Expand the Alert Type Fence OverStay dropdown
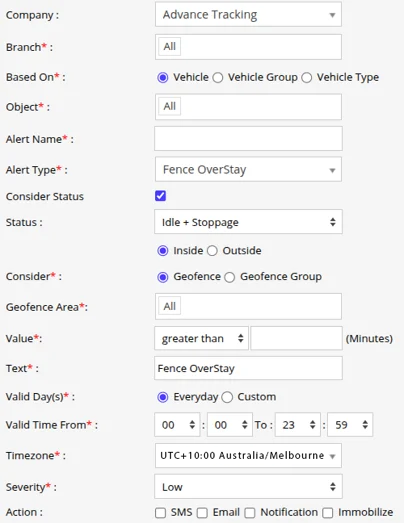The height and width of the screenshot is (523, 404). [x=248, y=169]
